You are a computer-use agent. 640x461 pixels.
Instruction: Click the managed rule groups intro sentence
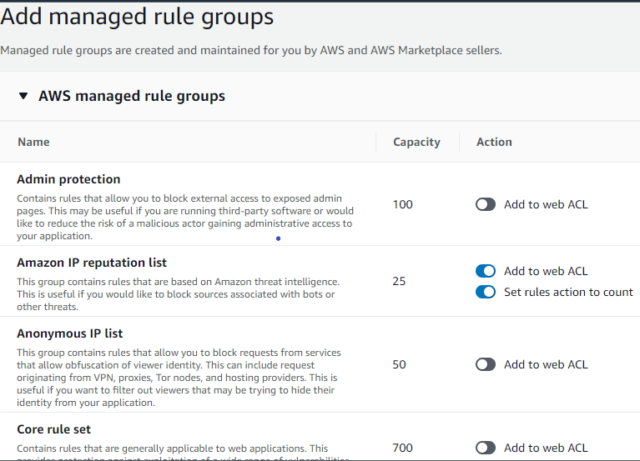(251, 50)
